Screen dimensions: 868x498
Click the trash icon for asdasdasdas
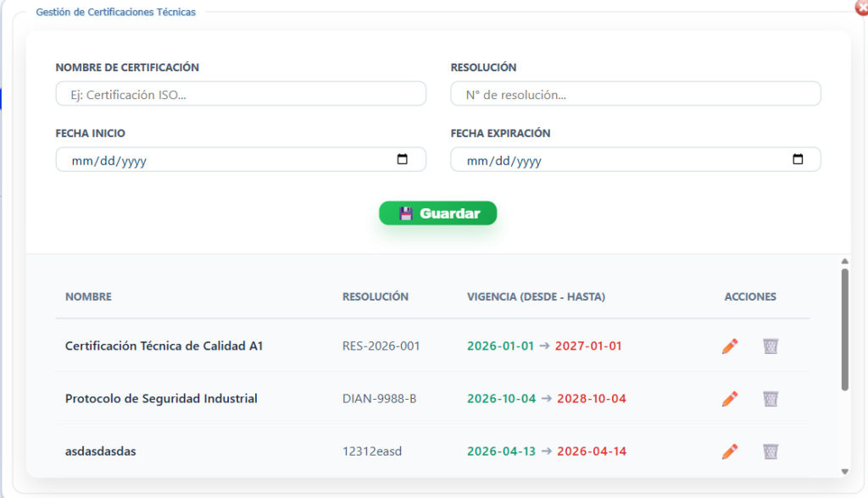pos(771,451)
